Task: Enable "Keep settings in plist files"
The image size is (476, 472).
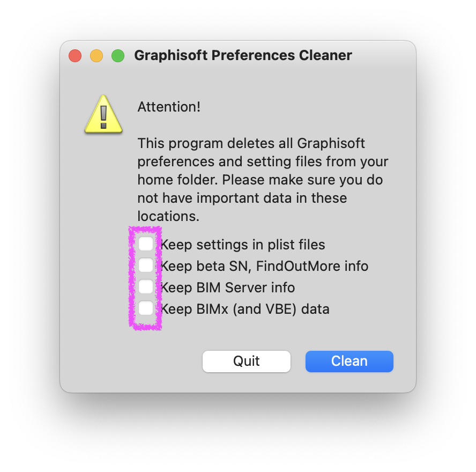Action: pyautogui.click(x=145, y=244)
